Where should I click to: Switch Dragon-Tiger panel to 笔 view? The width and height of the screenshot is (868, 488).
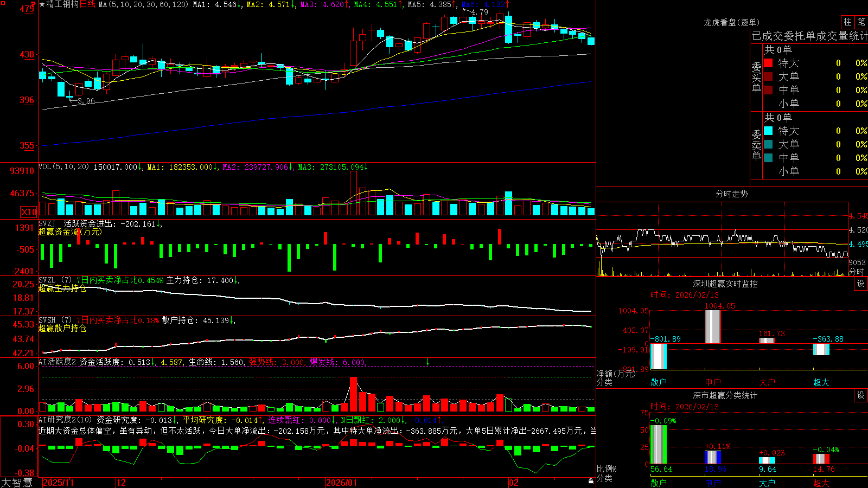861,22
